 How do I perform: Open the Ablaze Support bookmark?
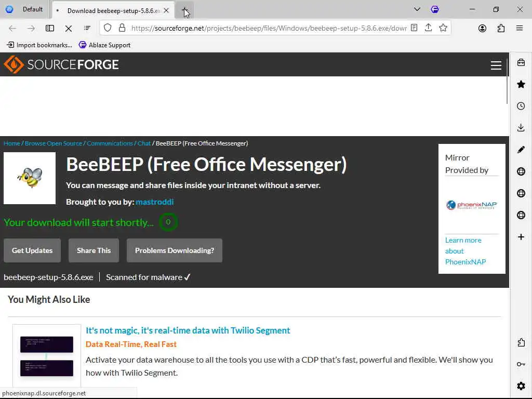click(104, 45)
